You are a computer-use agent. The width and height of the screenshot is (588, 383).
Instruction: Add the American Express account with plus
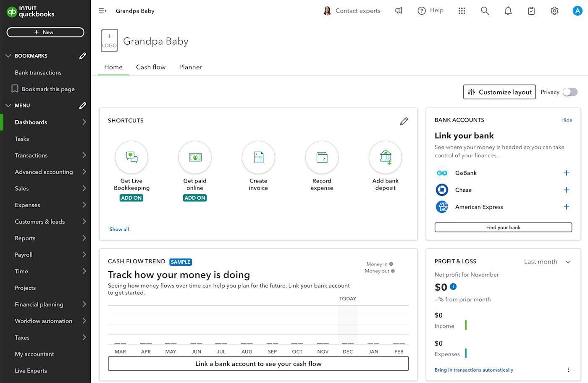[x=567, y=207]
